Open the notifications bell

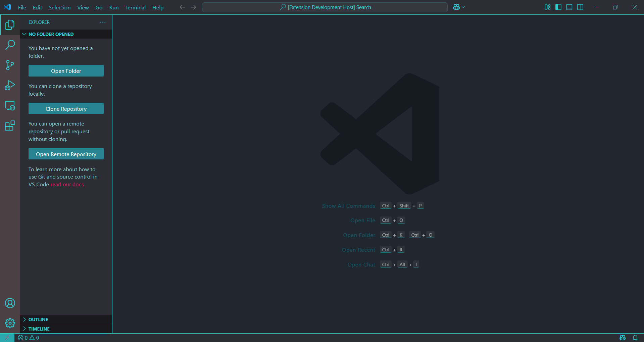[635, 338]
